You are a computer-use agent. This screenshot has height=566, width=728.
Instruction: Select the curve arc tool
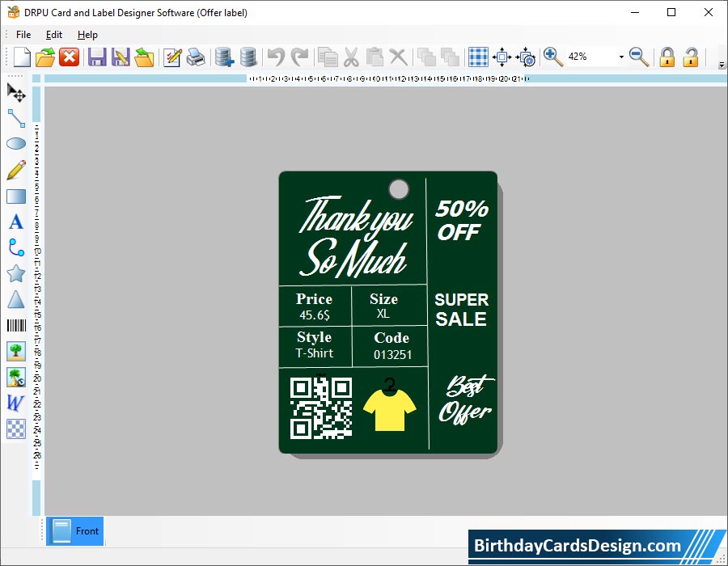point(16,247)
